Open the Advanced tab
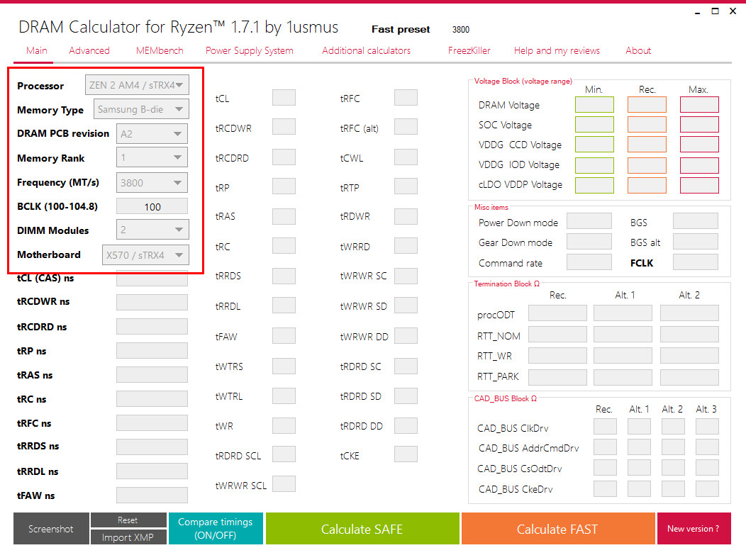This screenshot has width=746, height=560. point(89,50)
